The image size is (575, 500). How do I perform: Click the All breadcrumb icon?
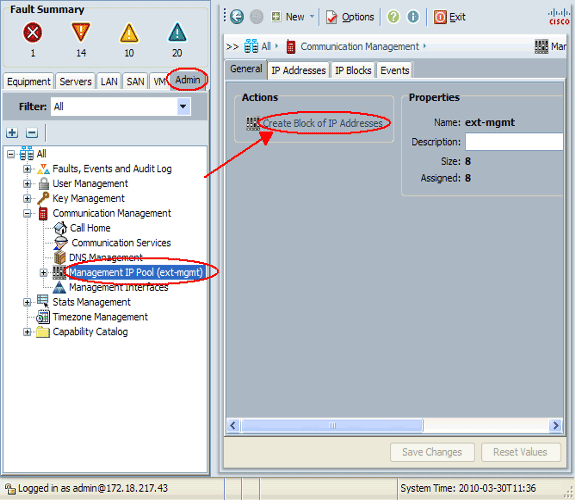pyautogui.click(x=251, y=47)
